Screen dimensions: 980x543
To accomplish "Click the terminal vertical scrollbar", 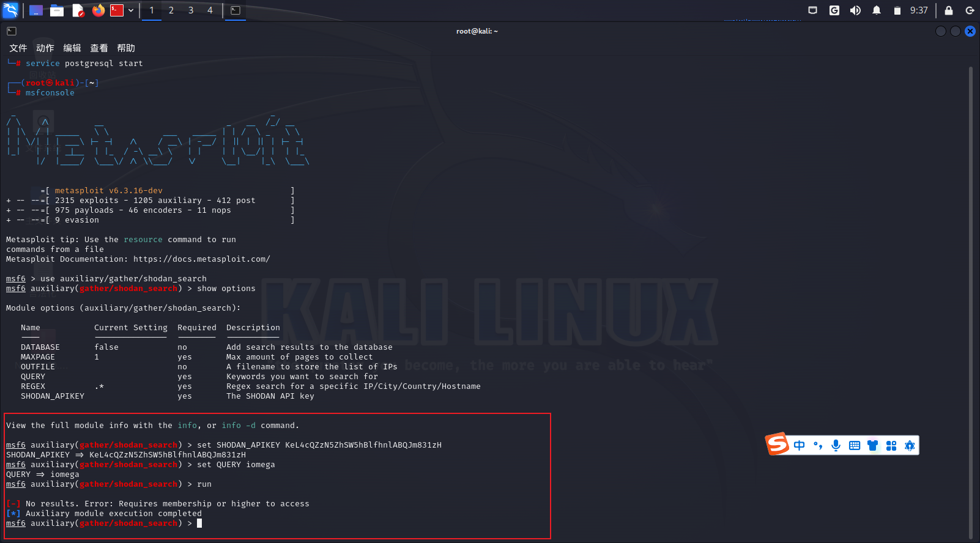I will [971, 303].
